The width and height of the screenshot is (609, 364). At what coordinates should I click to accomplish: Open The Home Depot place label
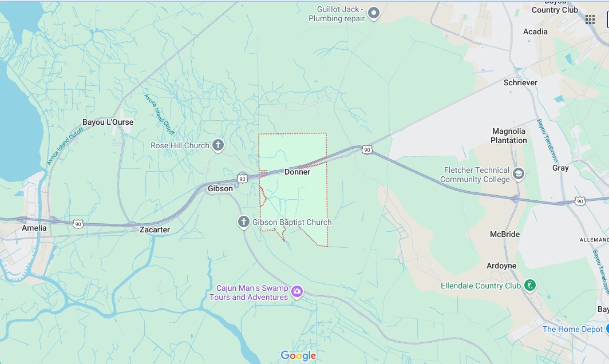pos(572,329)
